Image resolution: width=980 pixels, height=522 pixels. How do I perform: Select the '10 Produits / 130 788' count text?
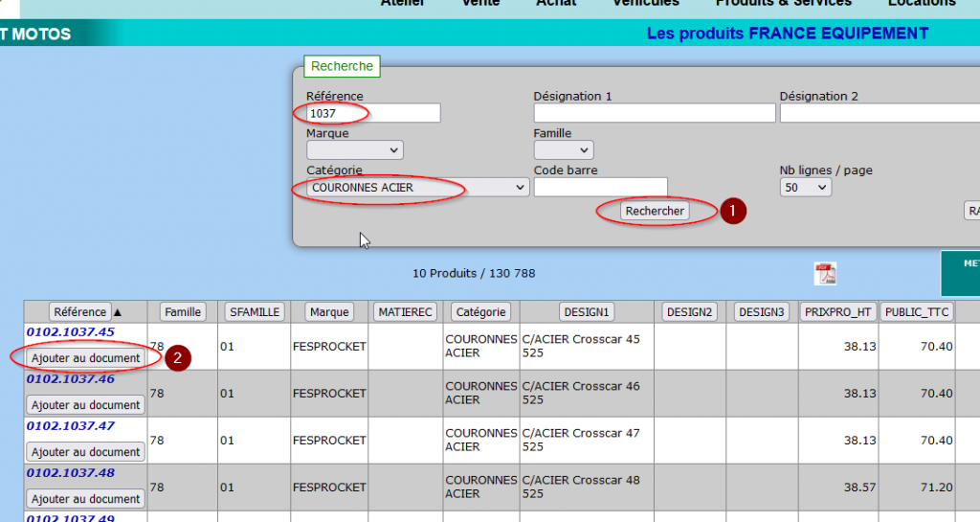point(474,273)
